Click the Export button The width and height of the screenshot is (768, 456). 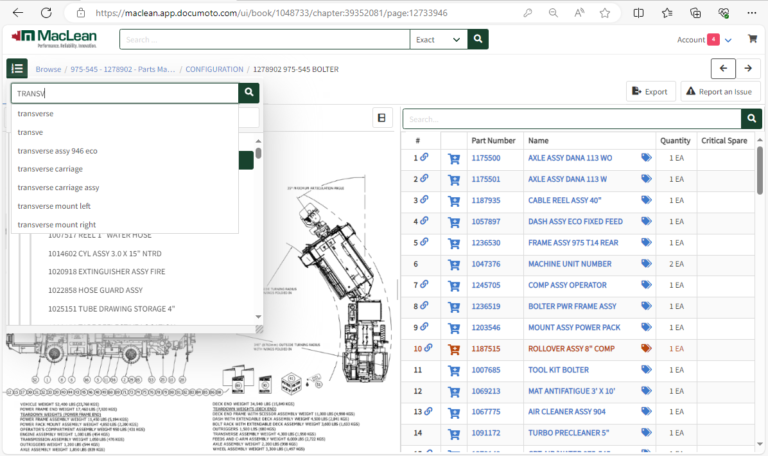[x=650, y=92]
